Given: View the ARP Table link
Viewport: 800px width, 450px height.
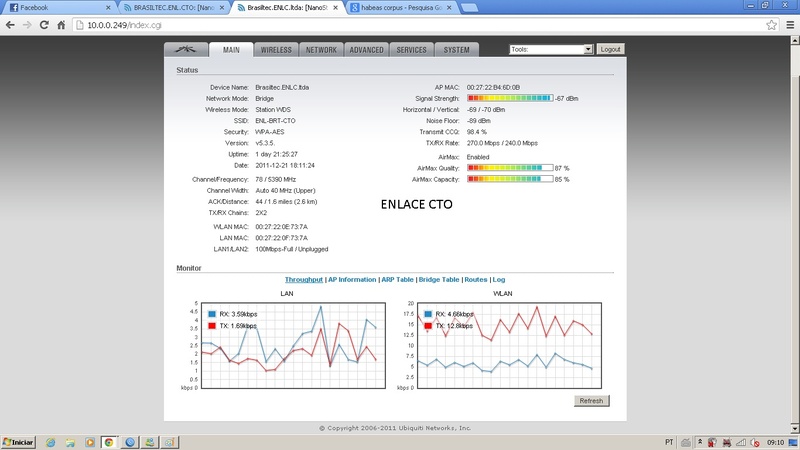Looking at the screenshot, I should pyautogui.click(x=397, y=280).
